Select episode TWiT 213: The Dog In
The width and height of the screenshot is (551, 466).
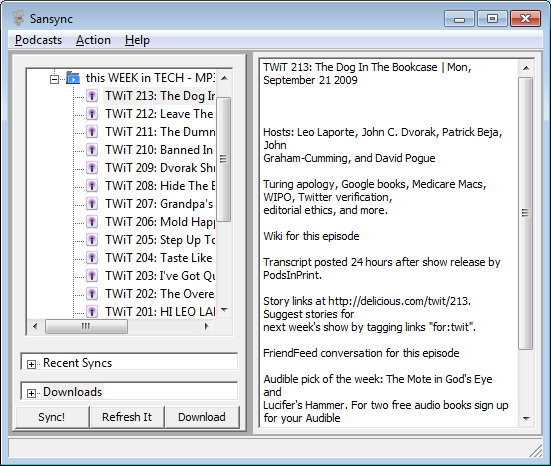click(160, 96)
